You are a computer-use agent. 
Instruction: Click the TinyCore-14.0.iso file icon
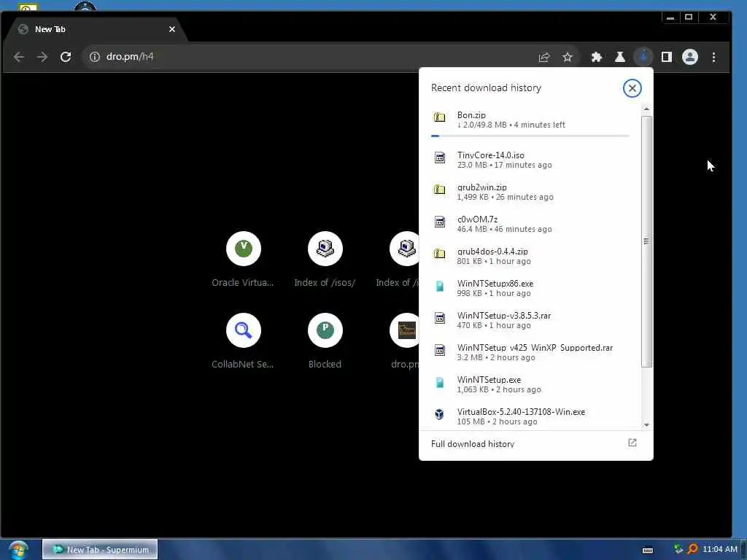pos(439,157)
